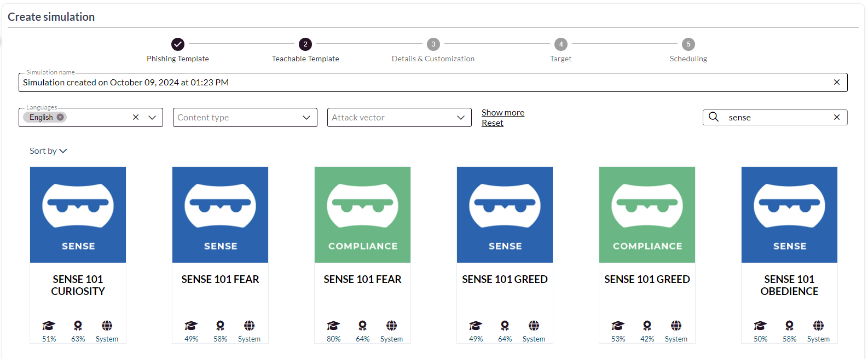
Task: Go to Details & Customization step
Action: tap(433, 44)
